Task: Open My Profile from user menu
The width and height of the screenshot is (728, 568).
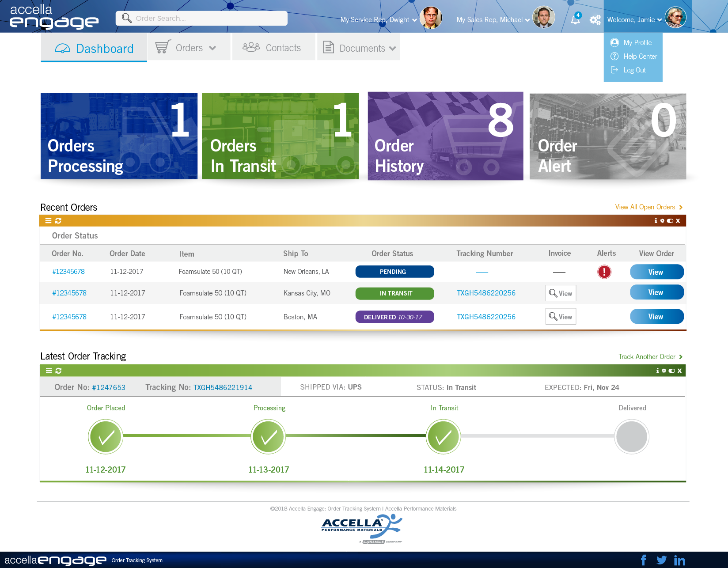Action: pyautogui.click(x=631, y=43)
